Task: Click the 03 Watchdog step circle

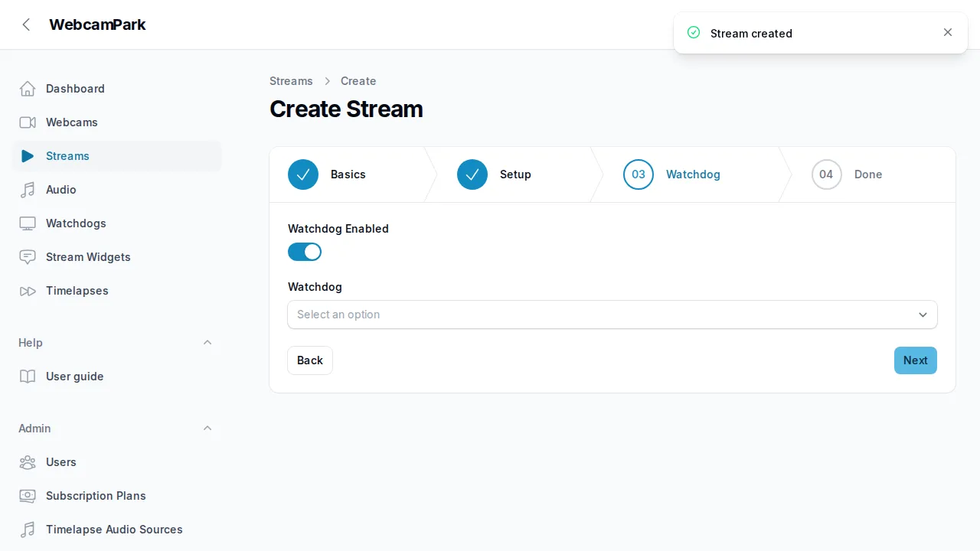Action: (x=639, y=174)
